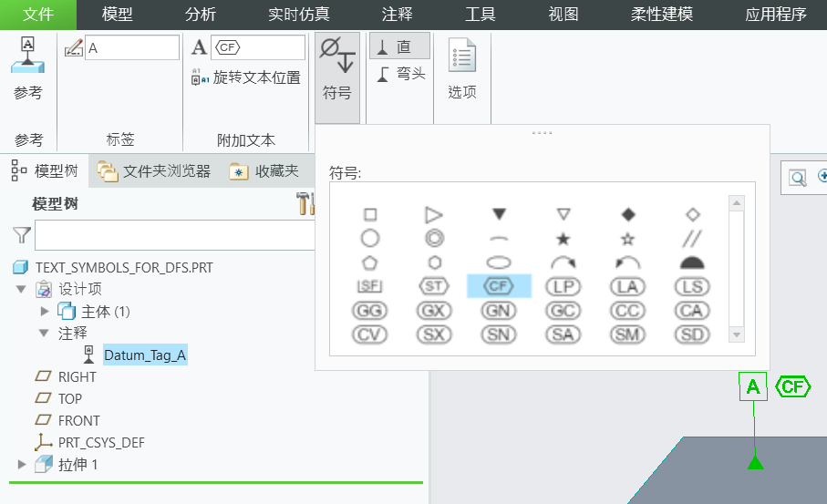Collapse the 设计项 tree node

point(22,289)
